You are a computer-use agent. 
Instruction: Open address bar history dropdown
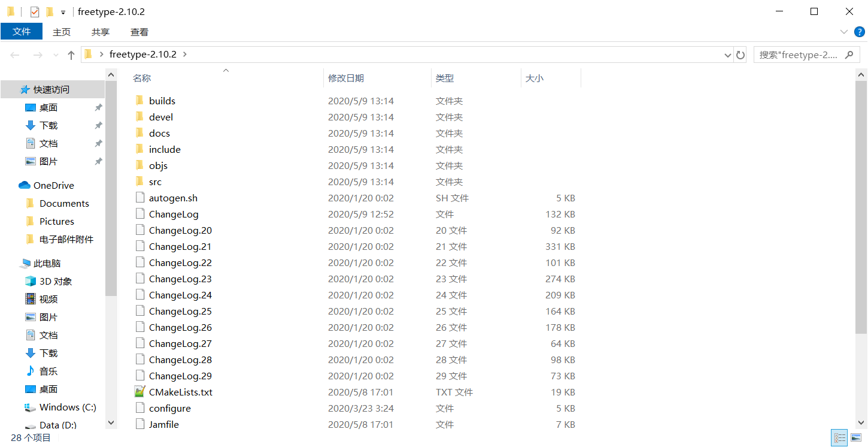[x=727, y=55]
